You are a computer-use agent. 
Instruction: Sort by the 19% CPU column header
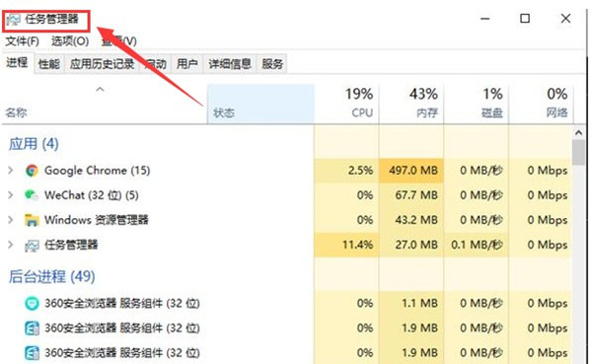click(346, 105)
